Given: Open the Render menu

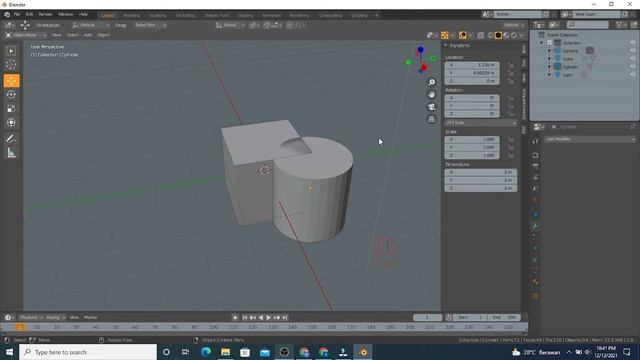Looking at the screenshot, I should tap(45, 14).
